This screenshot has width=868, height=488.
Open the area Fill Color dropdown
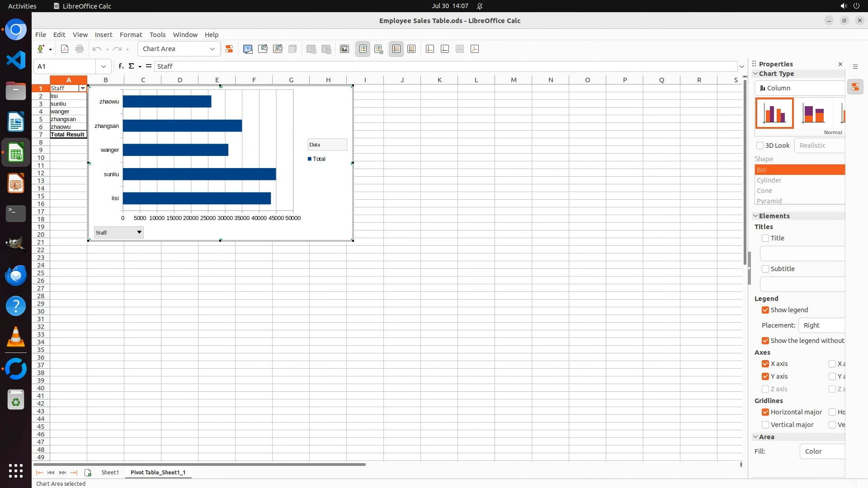tap(822, 451)
